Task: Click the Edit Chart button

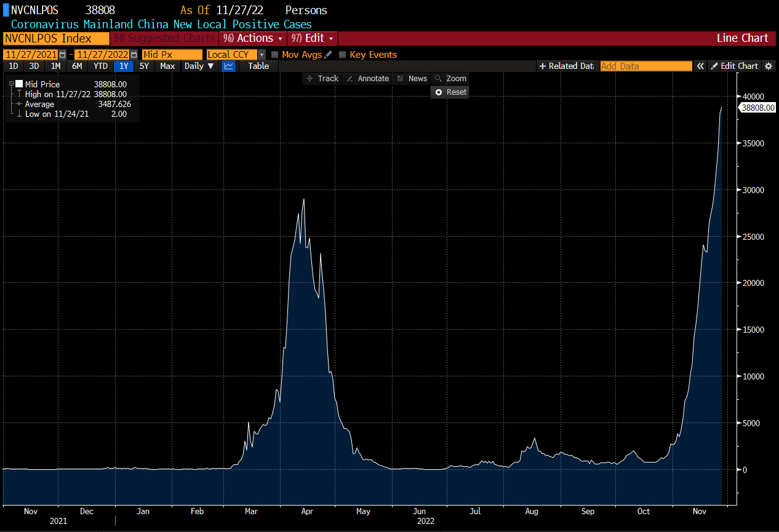Action: coord(734,66)
